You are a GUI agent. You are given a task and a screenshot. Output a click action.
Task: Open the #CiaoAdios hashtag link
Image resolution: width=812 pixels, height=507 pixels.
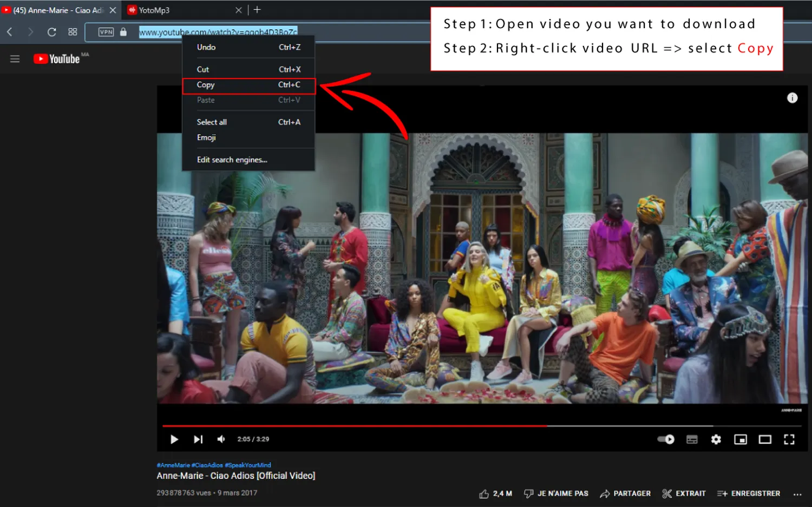(x=207, y=465)
